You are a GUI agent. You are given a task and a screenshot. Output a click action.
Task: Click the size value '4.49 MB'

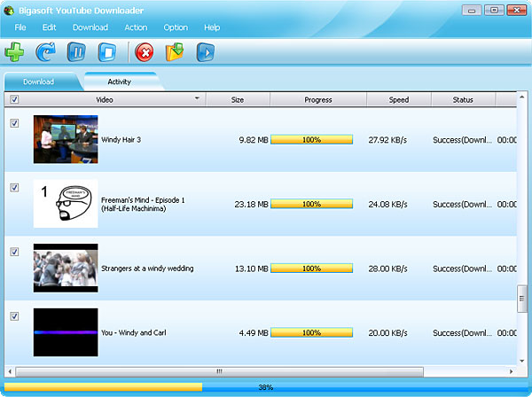tap(254, 333)
